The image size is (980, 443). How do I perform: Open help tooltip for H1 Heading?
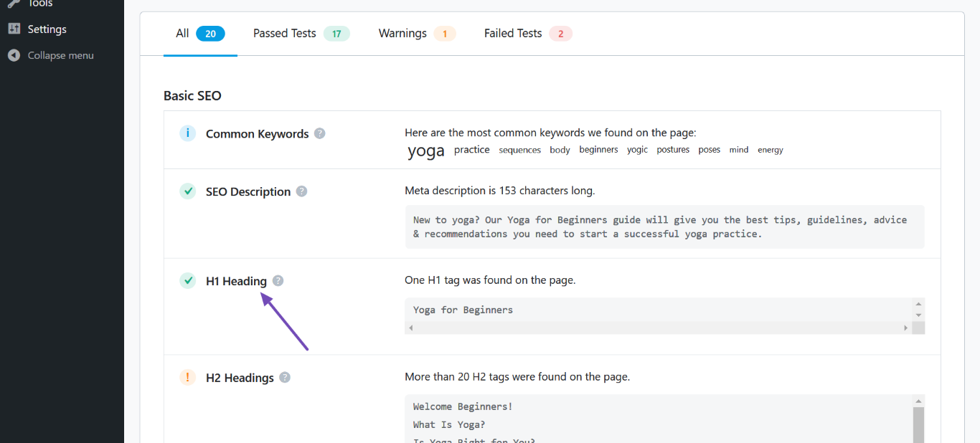[x=278, y=281]
